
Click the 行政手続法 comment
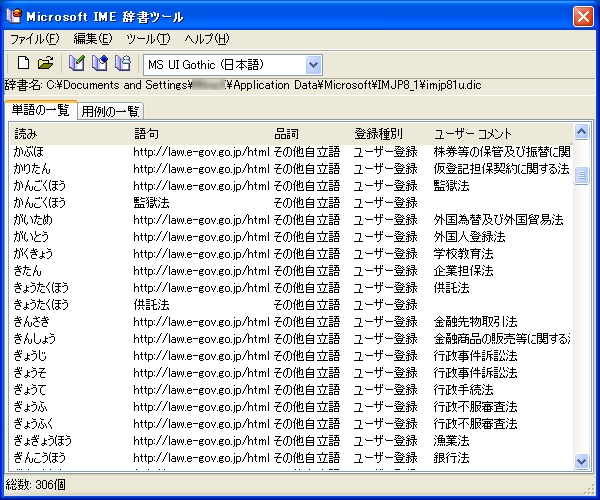463,390
